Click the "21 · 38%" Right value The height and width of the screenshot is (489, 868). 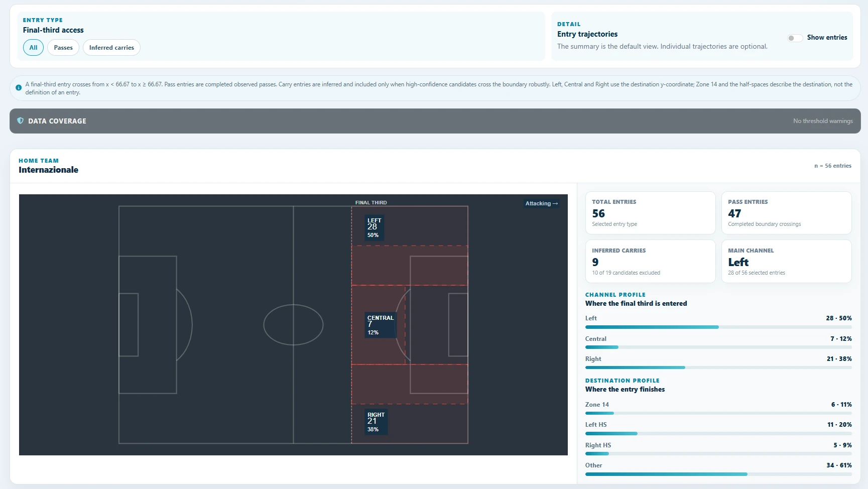point(839,359)
